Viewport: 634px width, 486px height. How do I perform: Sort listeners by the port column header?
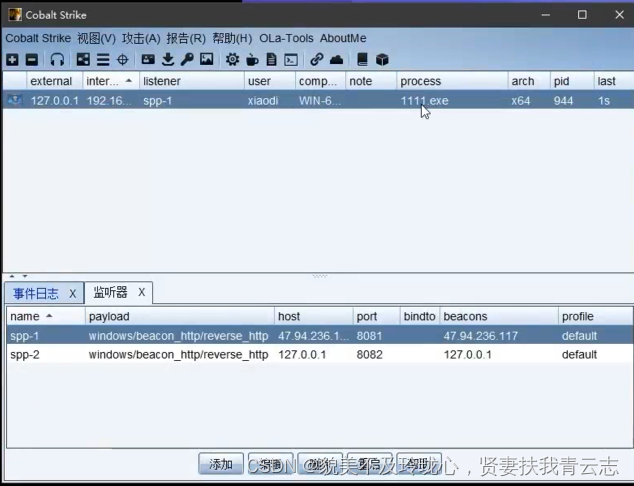point(375,316)
